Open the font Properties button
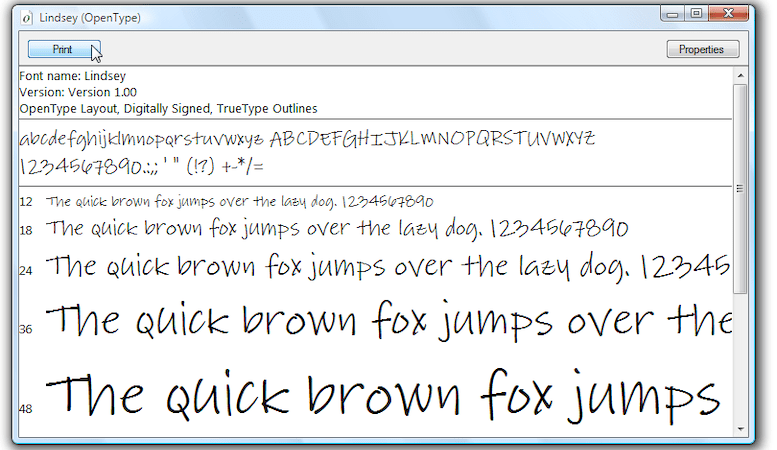The height and width of the screenshot is (450, 777). 703,49
